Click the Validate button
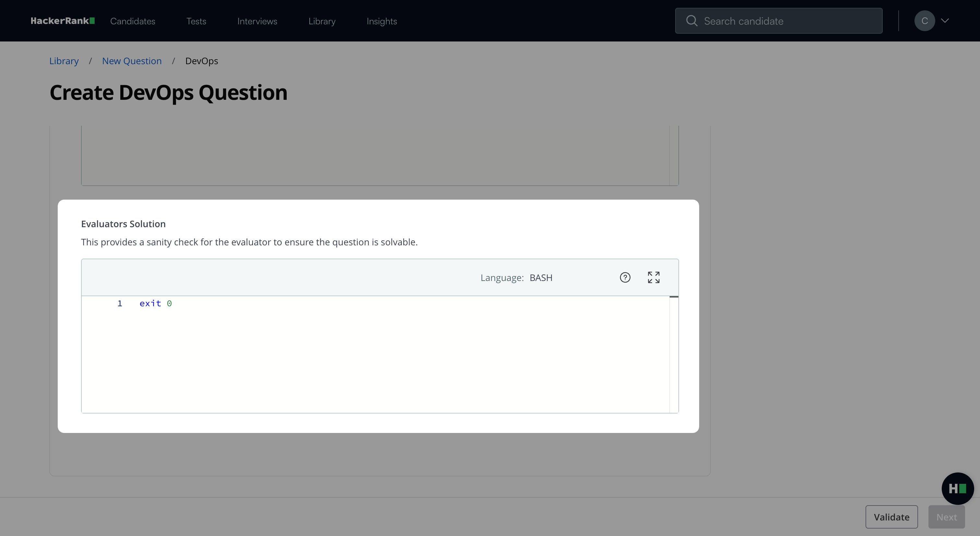The image size is (980, 536). point(891,517)
